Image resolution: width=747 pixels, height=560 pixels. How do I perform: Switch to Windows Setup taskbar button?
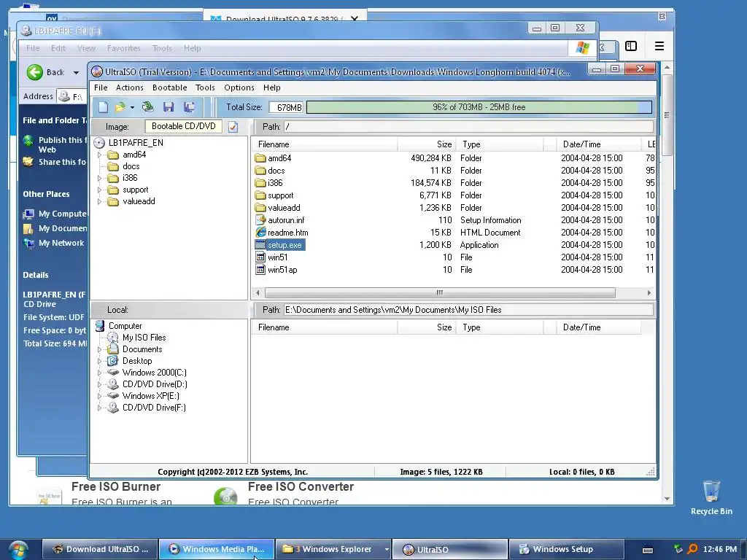[x=566, y=549]
